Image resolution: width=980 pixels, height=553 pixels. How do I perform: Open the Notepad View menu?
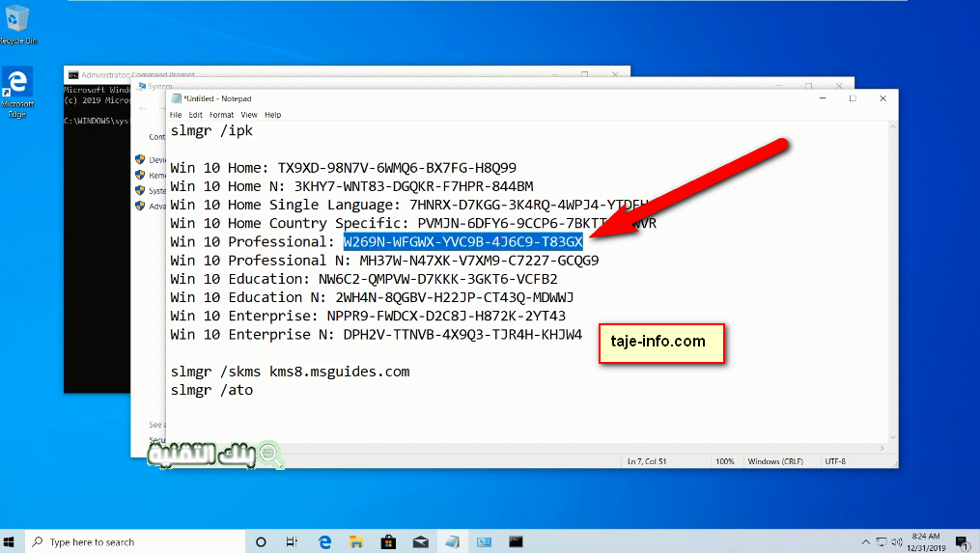[249, 115]
